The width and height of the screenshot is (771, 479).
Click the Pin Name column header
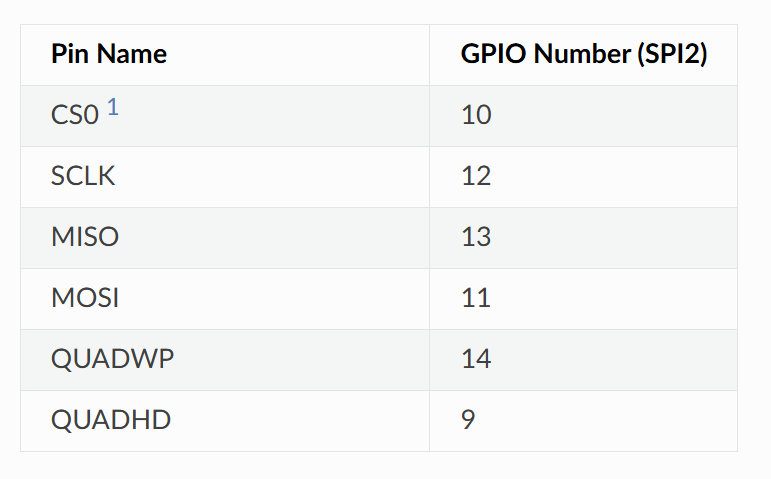click(x=109, y=55)
